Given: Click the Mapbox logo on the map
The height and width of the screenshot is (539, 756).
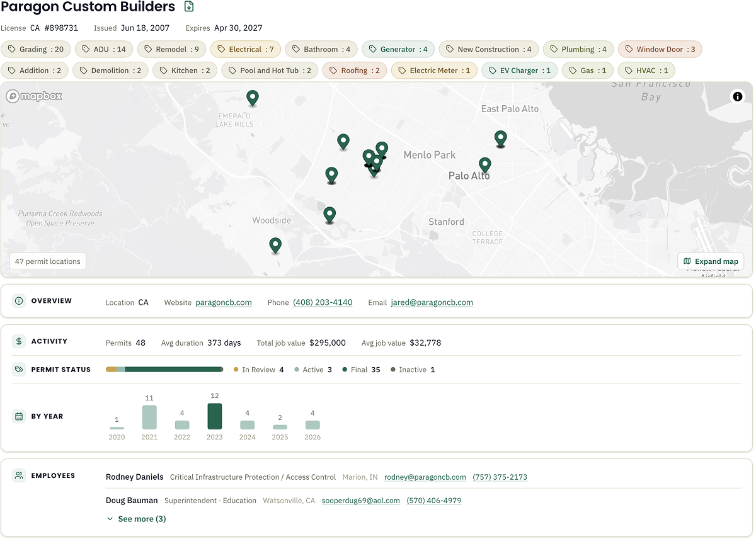Looking at the screenshot, I should click(x=35, y=96).
